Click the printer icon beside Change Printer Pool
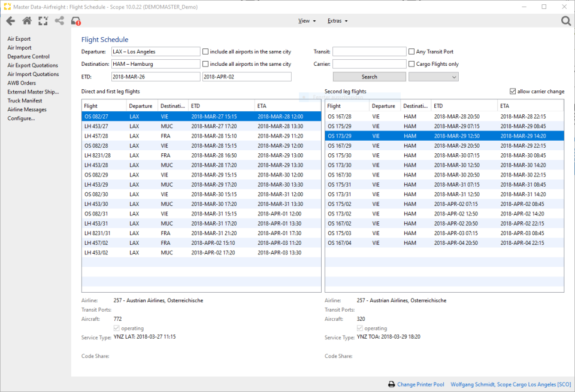 pos(392,384)
